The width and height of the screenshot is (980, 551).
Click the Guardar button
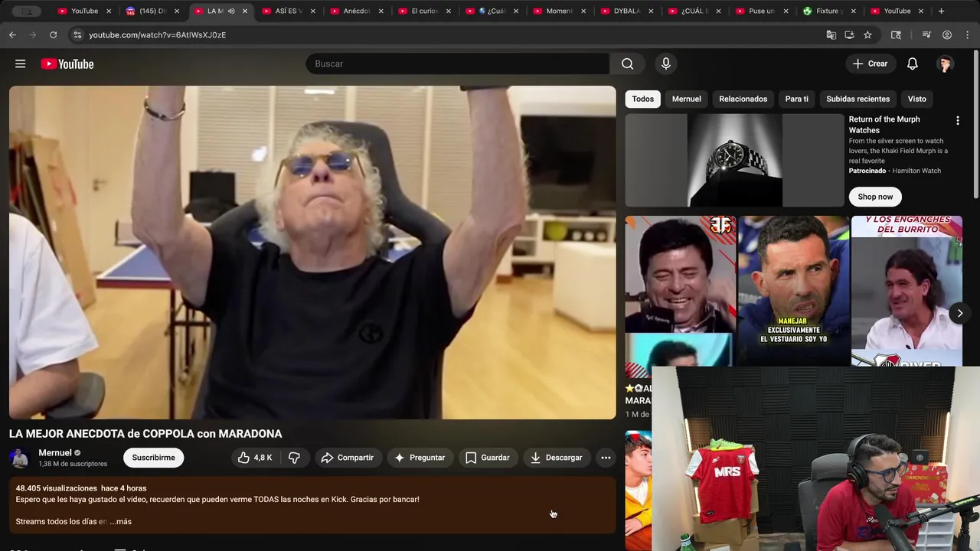click(x=488, y=458)
